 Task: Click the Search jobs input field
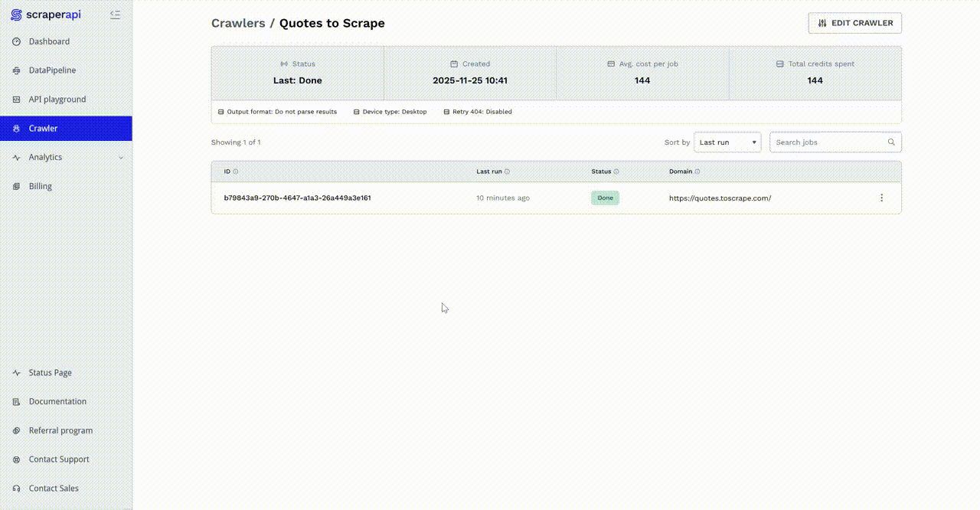(828, 142)
